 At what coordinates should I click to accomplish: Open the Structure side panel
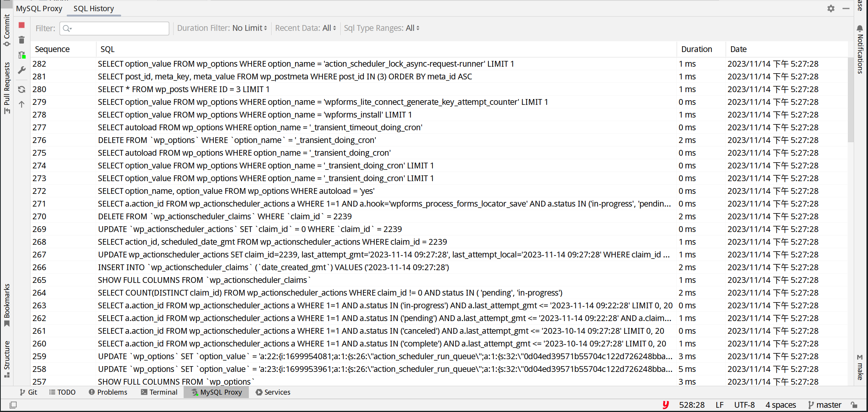coord(7,359)
